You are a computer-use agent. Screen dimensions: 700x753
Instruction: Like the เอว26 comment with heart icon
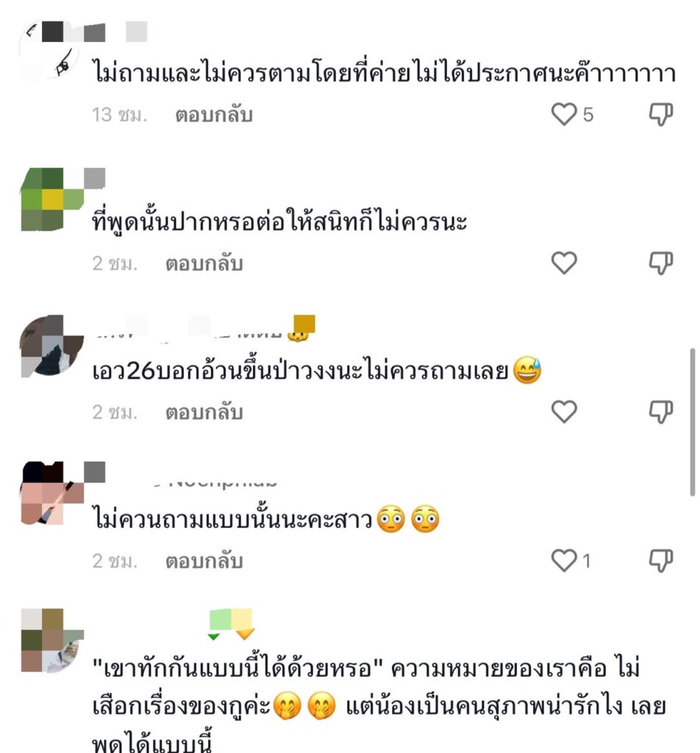coord(564,412)
